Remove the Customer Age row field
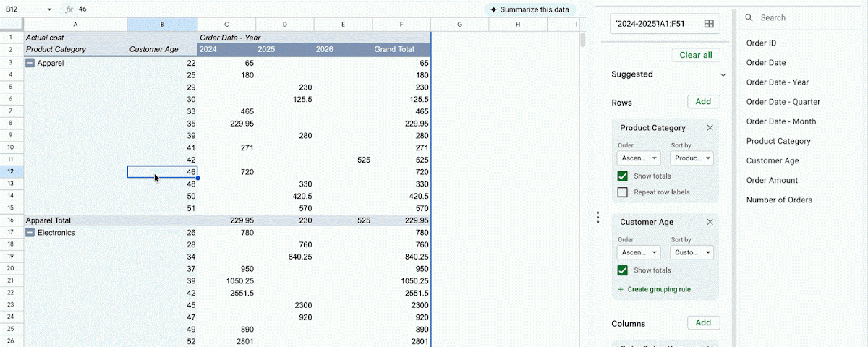This screenshot has width=868, height=347. 710,222
